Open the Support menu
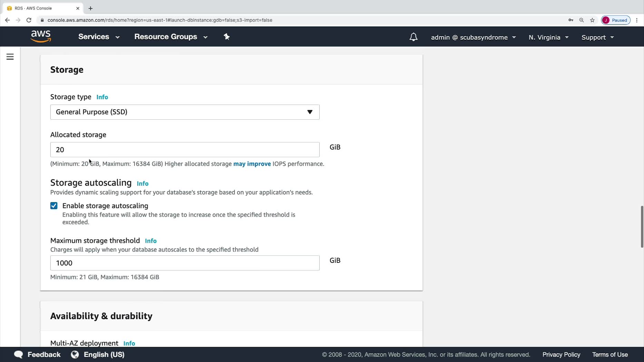This screenshot has height=362, width=644. (598, 37)
